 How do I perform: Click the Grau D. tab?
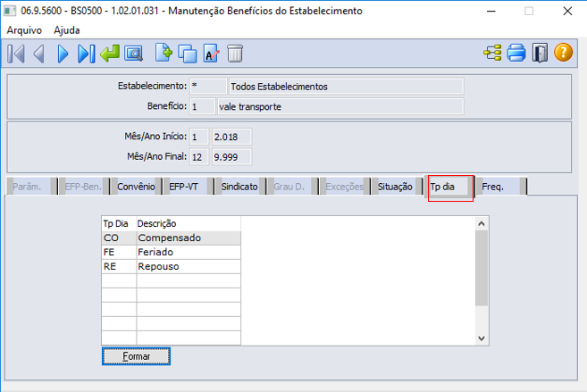point(293,187)
